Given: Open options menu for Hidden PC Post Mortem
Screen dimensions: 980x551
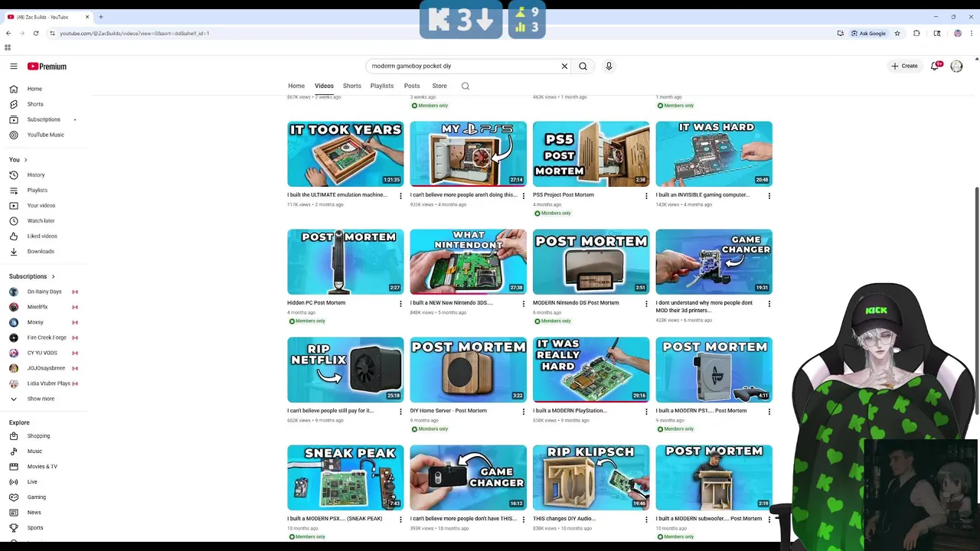Looking at the screenshot, I should click(400, 304).
